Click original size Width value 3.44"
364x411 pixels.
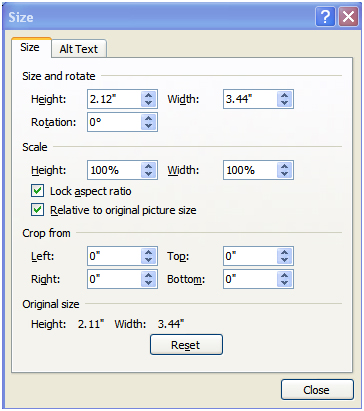click(x=171, y=324)
